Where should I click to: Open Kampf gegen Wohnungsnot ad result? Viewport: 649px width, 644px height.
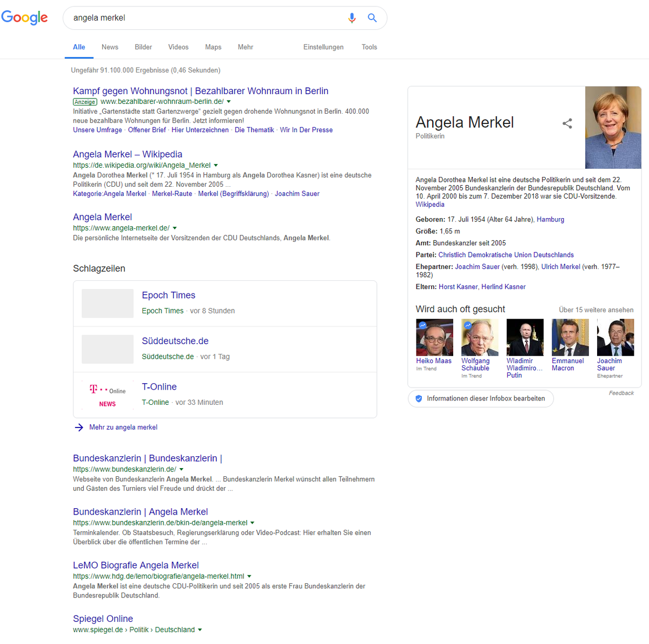coord(201,91)
